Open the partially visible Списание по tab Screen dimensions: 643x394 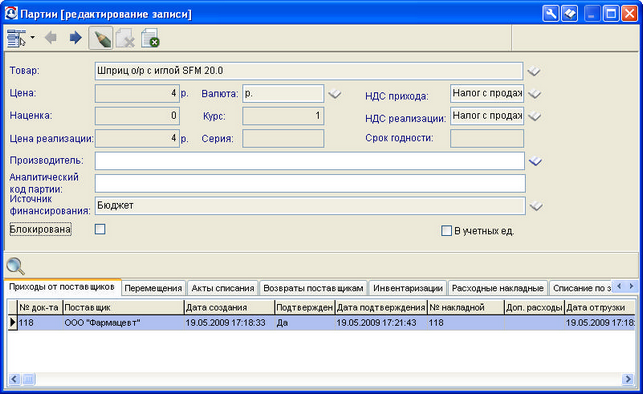click(x=581, y=288)
